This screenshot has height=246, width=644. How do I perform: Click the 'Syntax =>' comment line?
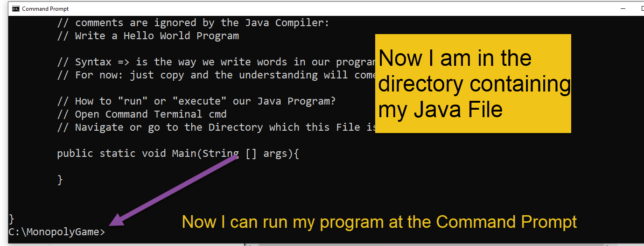216,62
